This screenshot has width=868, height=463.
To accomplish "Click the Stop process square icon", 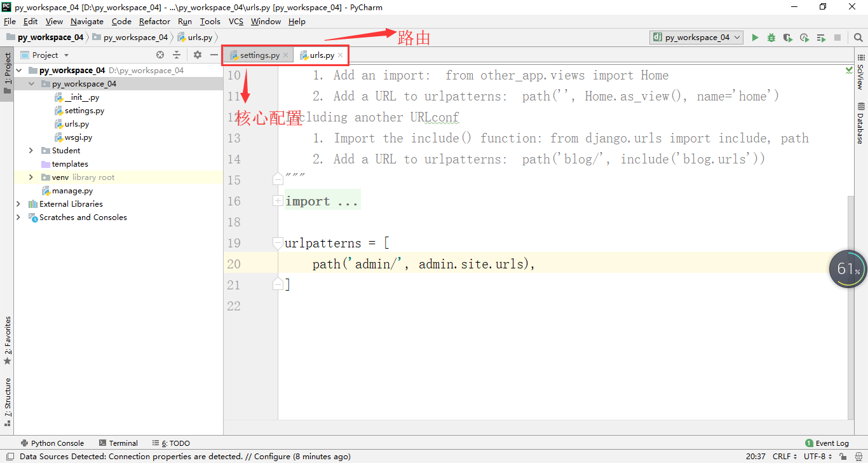I will point(837,38).
